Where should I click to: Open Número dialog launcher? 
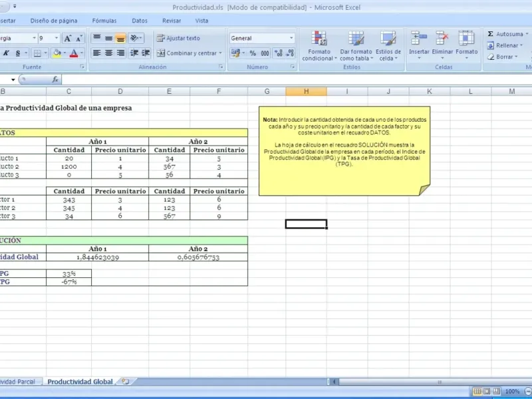(x=293, y=67)
